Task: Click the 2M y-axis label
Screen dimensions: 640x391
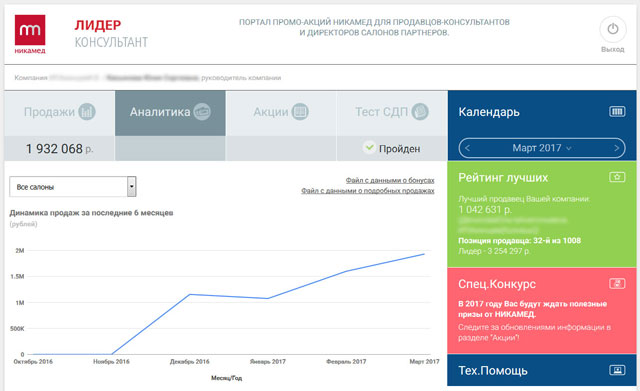Action: (x=20, y=251)
